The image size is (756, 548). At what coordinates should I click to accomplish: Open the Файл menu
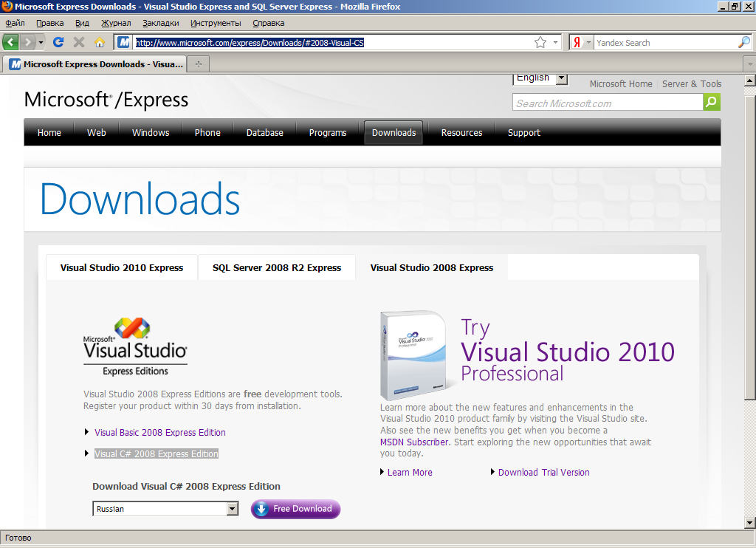tap(15, 23)
